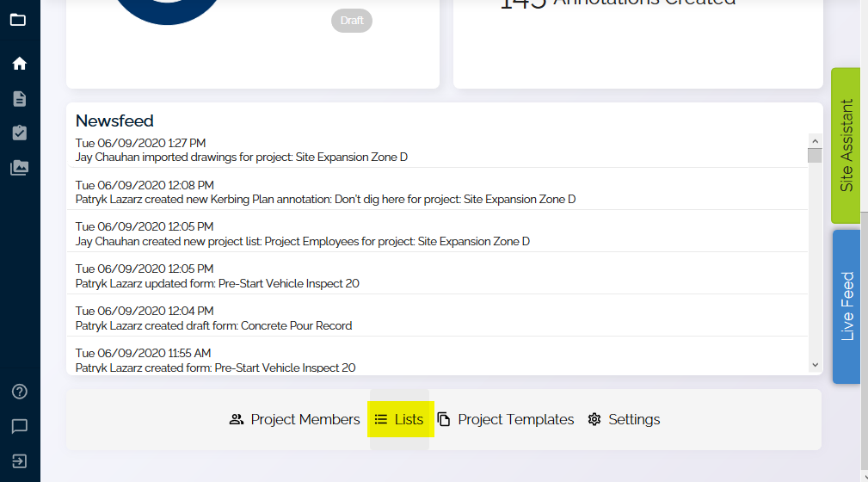Open the photo gallery icon in sidebar
Image resolution: width=868 pixels, height=482 pixels.
[x=20, y=167]
